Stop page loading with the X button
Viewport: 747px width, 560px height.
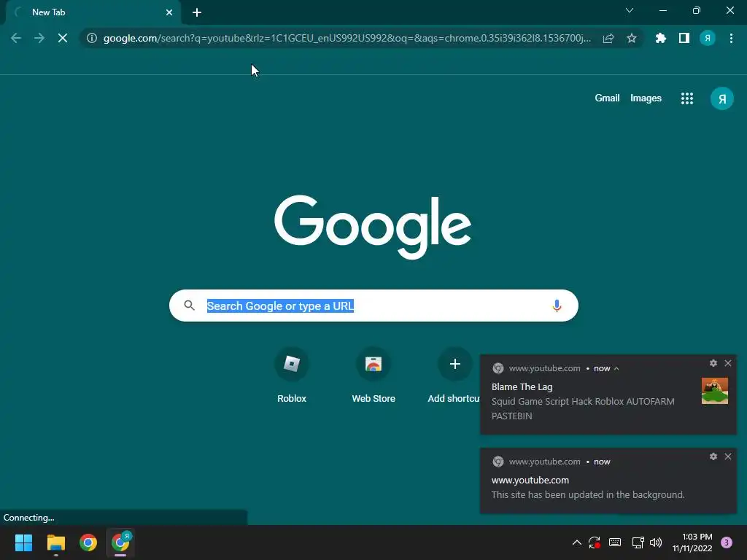coord(63,38)
